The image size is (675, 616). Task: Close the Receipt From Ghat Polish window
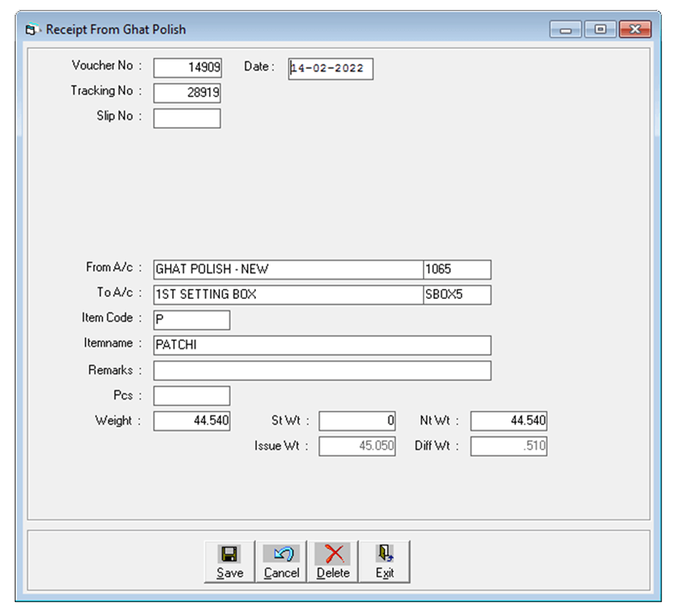(x=635, y=30)
